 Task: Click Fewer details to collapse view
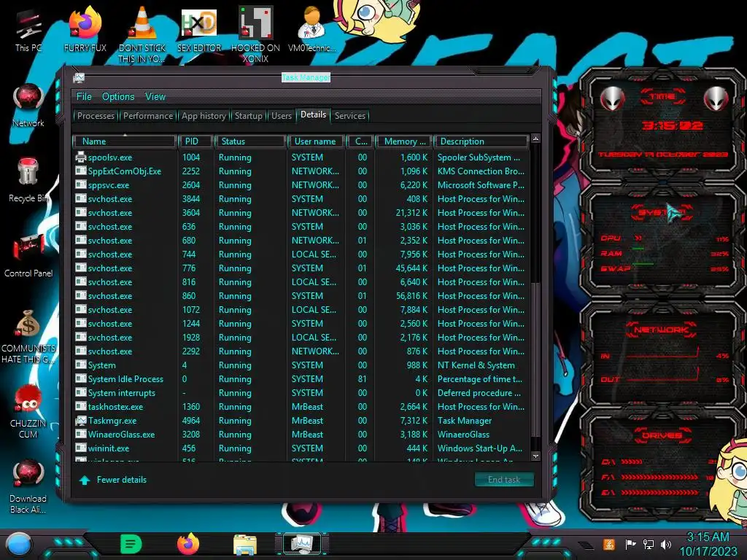(113, 480)
